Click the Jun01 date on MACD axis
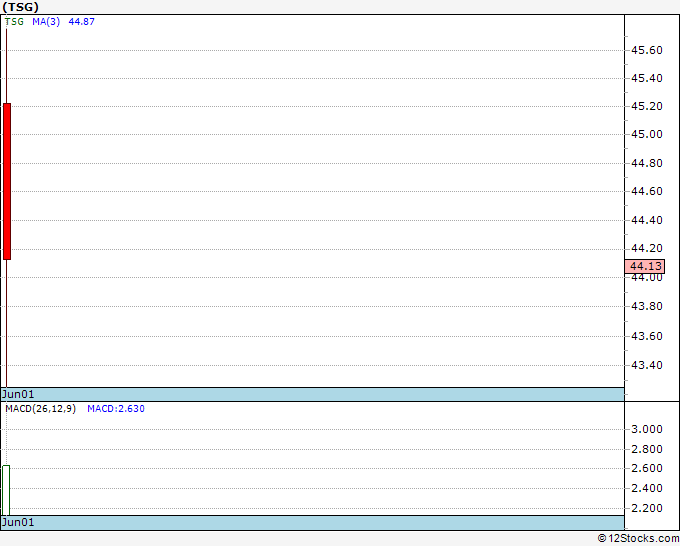Screen dimensions: 680x546 (18, 522)
